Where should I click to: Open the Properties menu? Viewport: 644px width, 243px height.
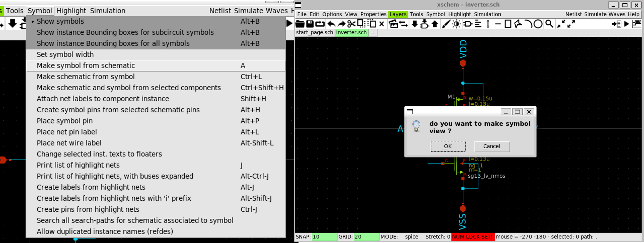point(373,14)
